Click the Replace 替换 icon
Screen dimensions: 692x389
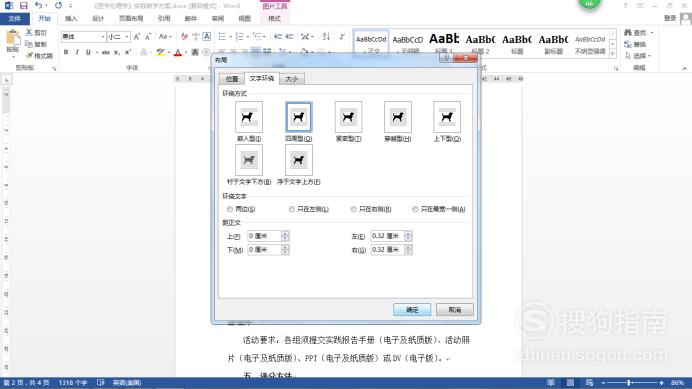click(x=628, y=44)
